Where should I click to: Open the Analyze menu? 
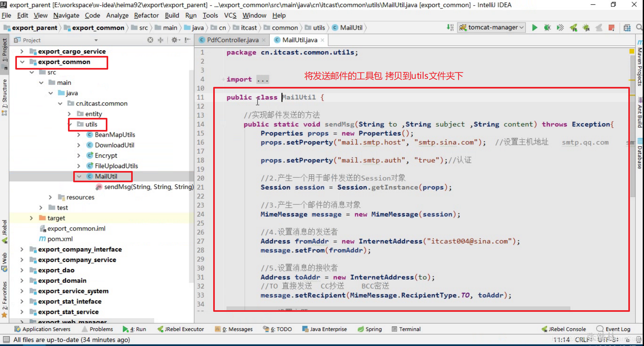[117, 15]
